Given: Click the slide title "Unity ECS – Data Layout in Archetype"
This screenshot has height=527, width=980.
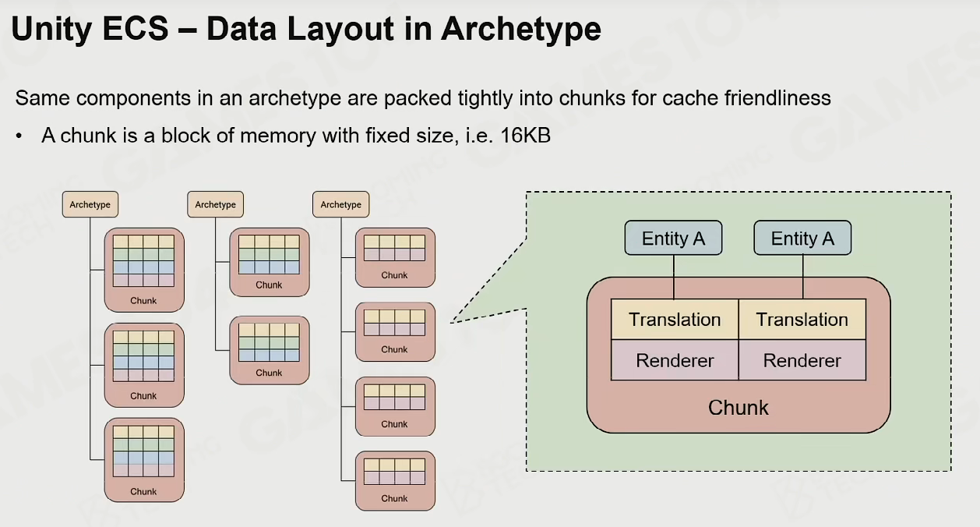Looking at the screenshot, I should click(306, 29).
